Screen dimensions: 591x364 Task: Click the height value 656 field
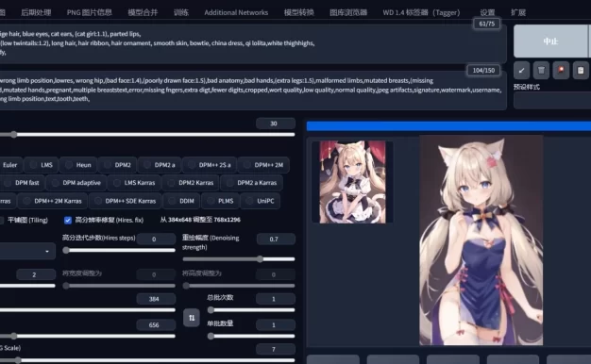[x=156, y=324]
